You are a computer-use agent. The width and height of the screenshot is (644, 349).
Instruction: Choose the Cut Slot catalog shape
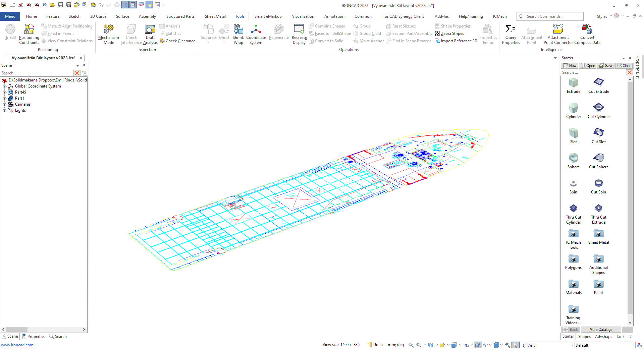(599, 136)
